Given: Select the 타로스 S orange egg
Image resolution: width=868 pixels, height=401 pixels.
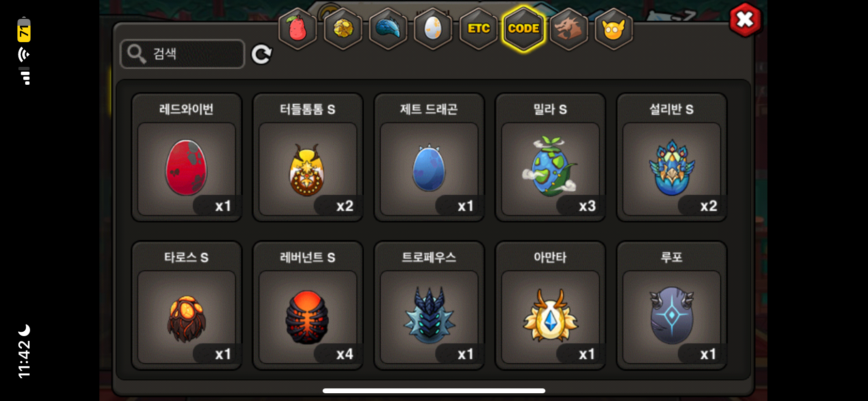Looking at the screenshot, I should 186,306.
